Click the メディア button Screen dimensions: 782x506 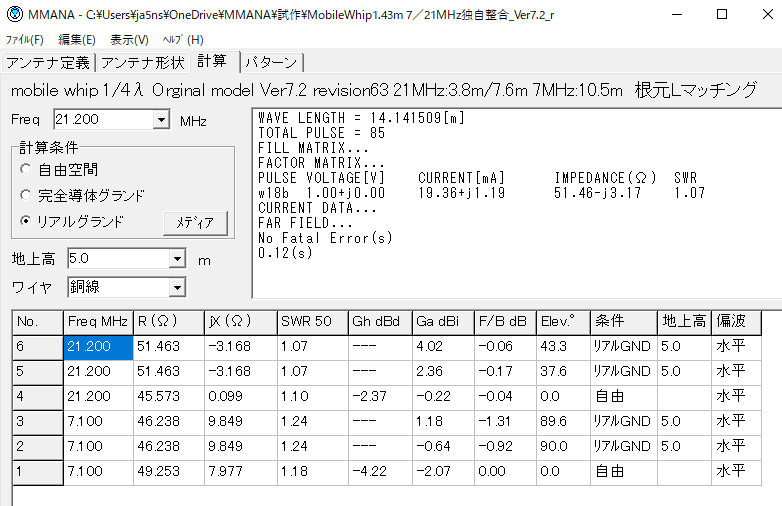pos(195,223)
